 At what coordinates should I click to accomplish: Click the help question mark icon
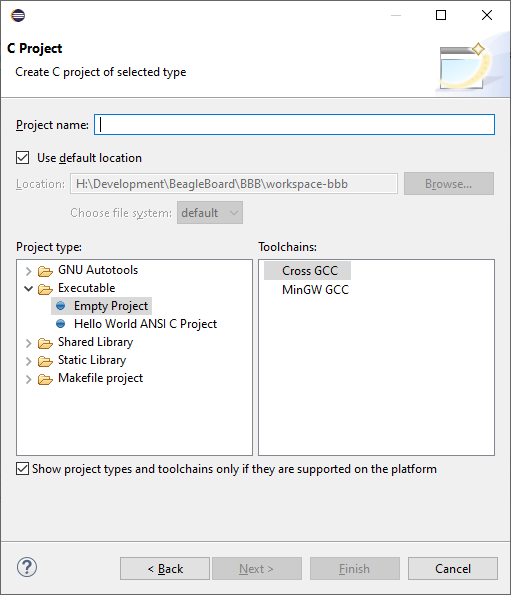tap(27, 567)
